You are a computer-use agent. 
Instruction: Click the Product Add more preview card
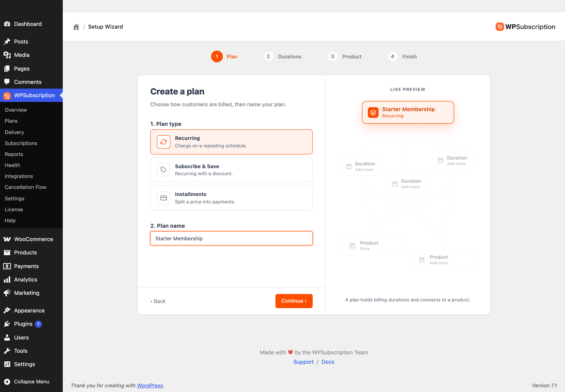pyautogui.click(x=443, y=260)
